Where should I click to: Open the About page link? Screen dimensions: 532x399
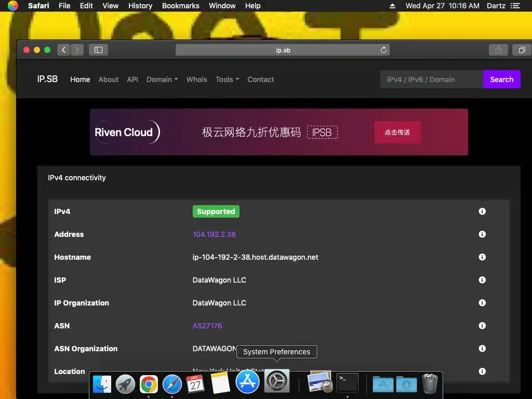[108, 79]
